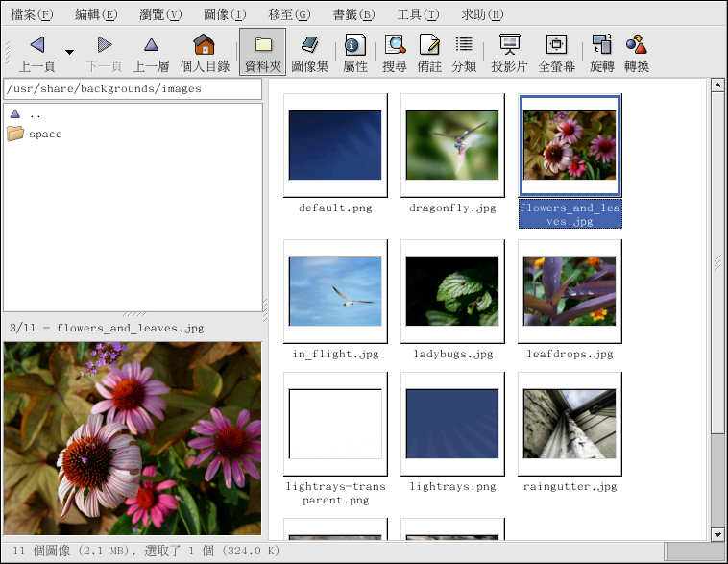
Task: Open image Properties (屬性) icon
Action: click(x=354, y=45)
